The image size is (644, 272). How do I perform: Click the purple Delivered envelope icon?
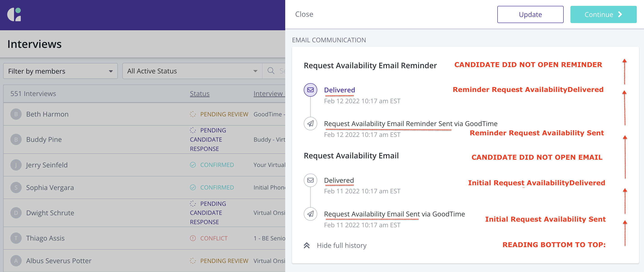pos(310,90)
